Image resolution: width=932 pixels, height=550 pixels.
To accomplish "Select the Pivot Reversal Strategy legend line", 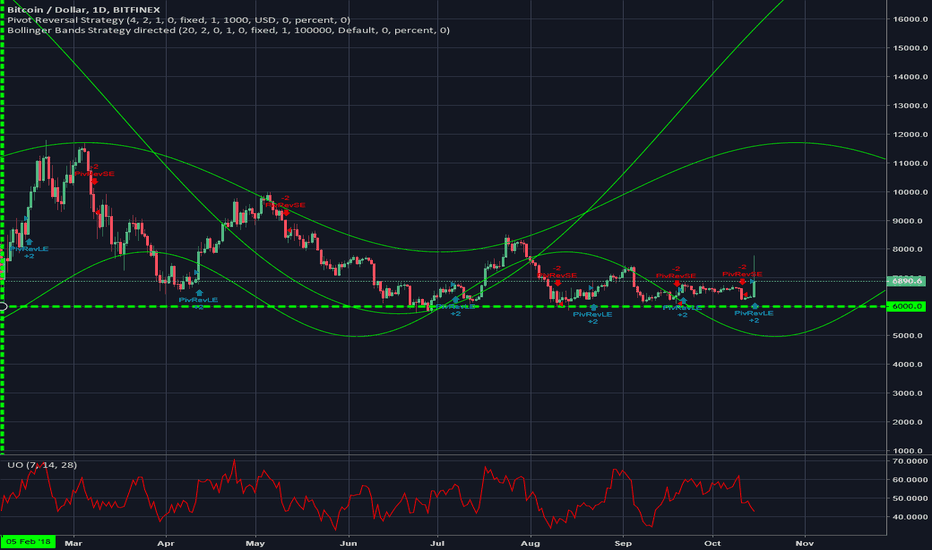I will 178,20.
